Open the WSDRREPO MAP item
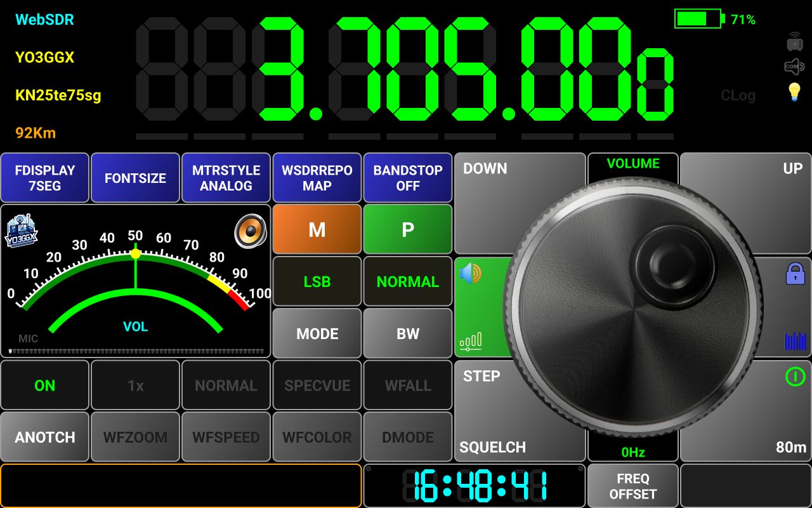This screenshot has width=812, height=508. (x=317, y=178)
